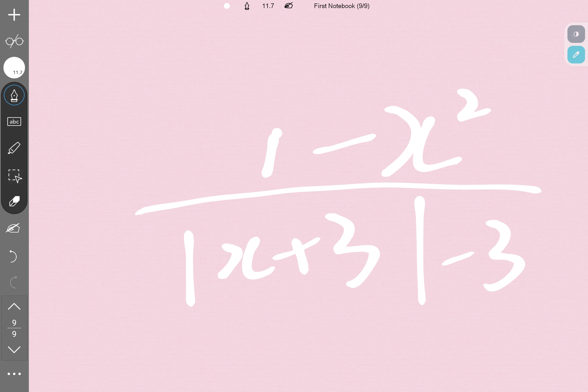Redo the undone stroke
The height and width of the screenshot is (392, 588).
coord(13,282)
